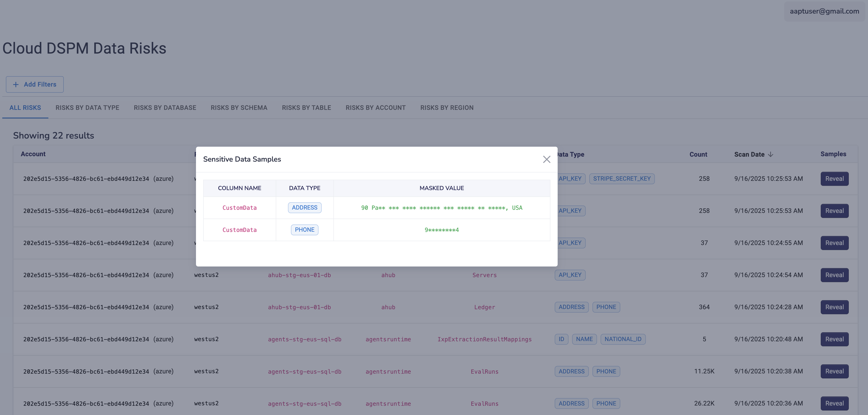
Task: Click the ADDRESS tag in the dialog
Action: (304, 207)
